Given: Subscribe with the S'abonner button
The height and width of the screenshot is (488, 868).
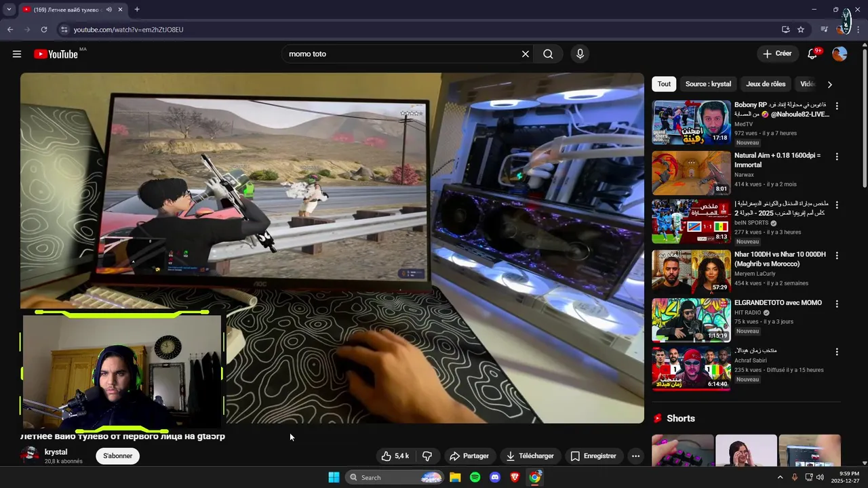Looking at the screenshot, I should [117, 456].
